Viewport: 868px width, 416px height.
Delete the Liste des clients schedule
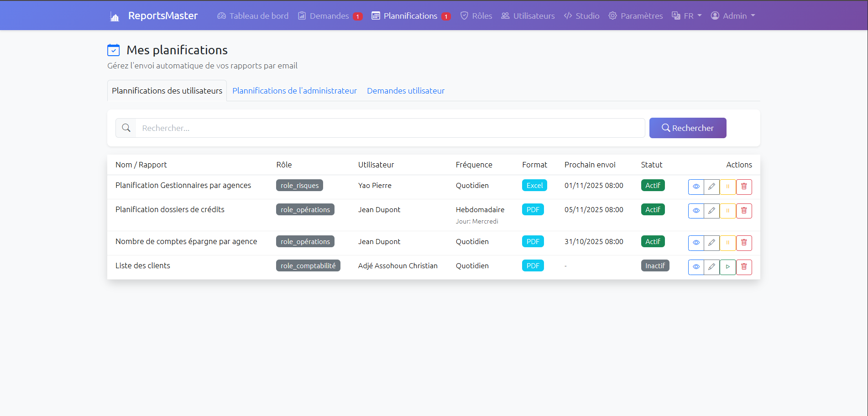pos(743,267)
